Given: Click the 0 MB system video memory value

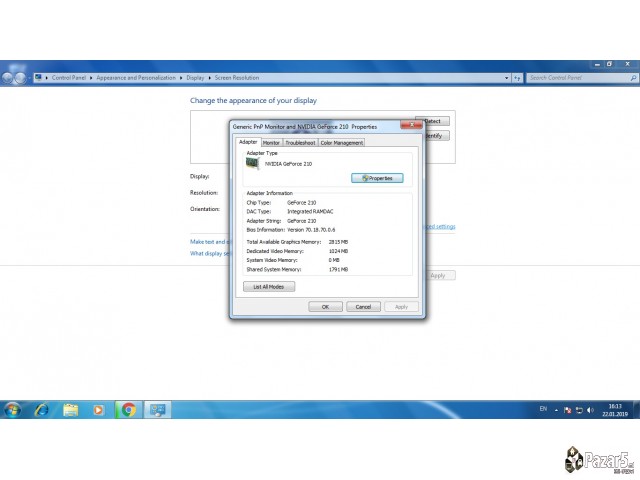Looking at the screenshot, I should (334, 260).
